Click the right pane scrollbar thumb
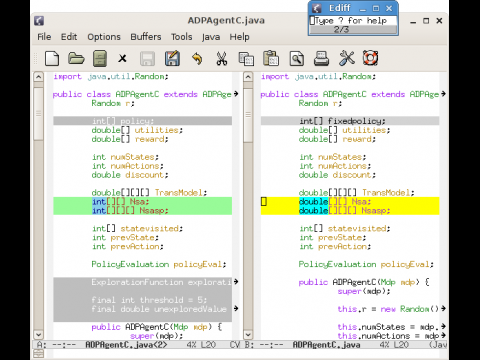Image resolution: width=480 pixels, height=360 pixels. pyautogui.click(x=248, y=115)
